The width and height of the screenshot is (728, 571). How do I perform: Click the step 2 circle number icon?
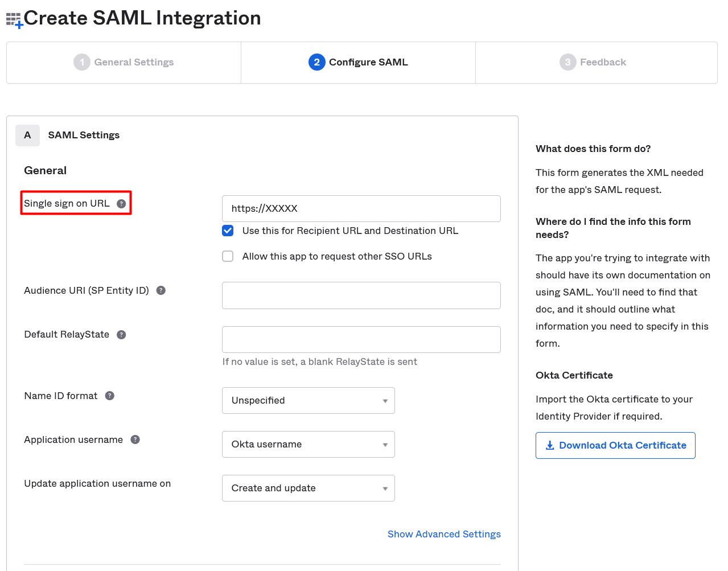pyautogui.click(x=316, y=62)
